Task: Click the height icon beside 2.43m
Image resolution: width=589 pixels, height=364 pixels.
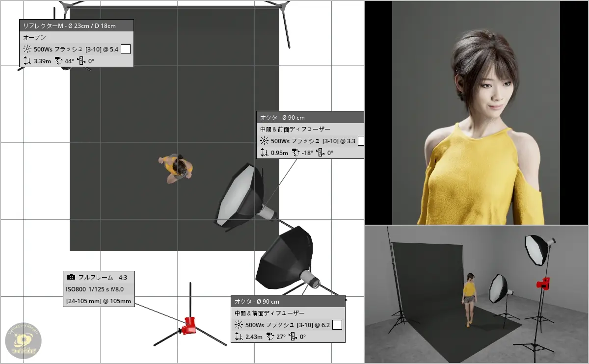Action: tap(239, 337)
